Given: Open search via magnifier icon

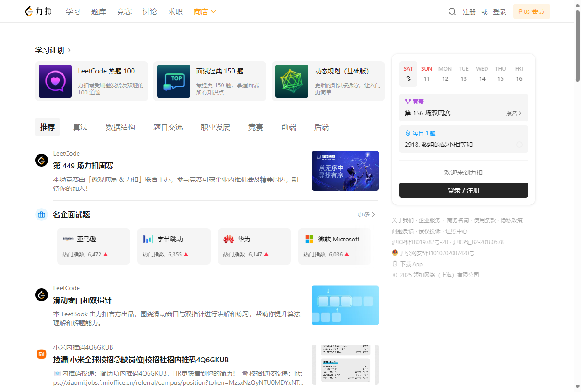Looking at the screenshot, I should pos(452,11).
